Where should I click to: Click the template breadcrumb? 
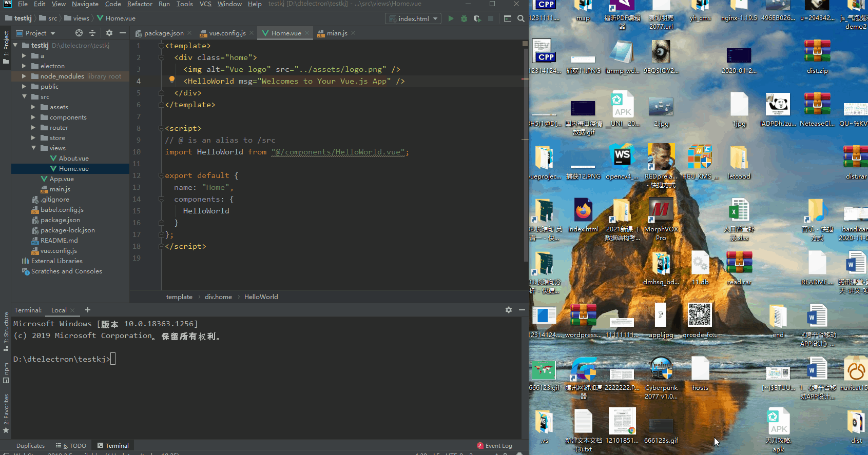click(x=179, y=297)
